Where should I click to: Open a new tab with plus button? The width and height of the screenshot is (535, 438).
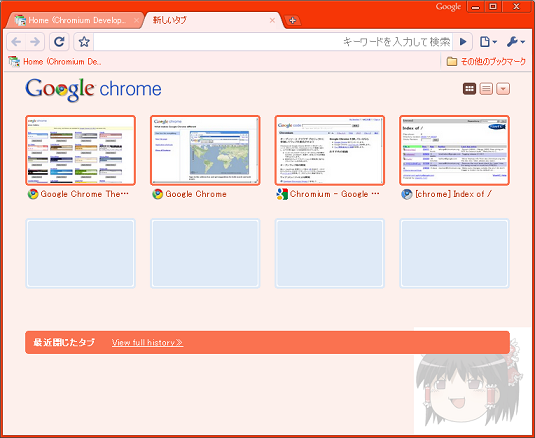(x=292, y=20)
